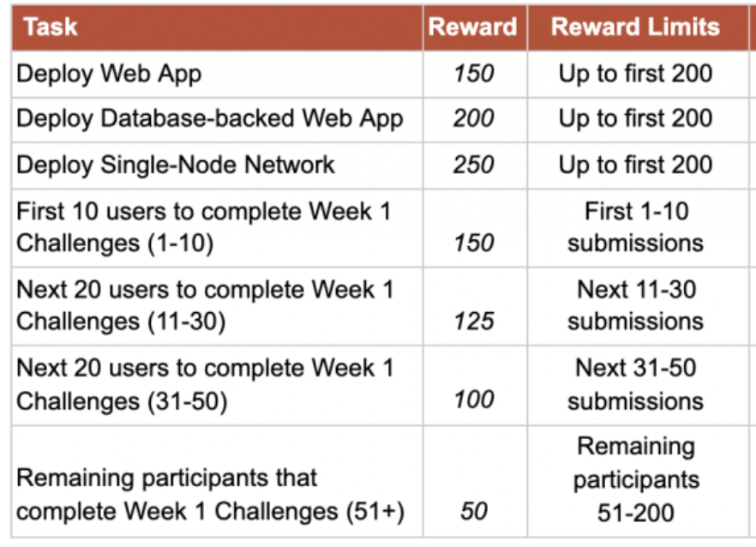
Task: Click the Next 31-50 submissions cell
Action: click(x=635, y=385)
